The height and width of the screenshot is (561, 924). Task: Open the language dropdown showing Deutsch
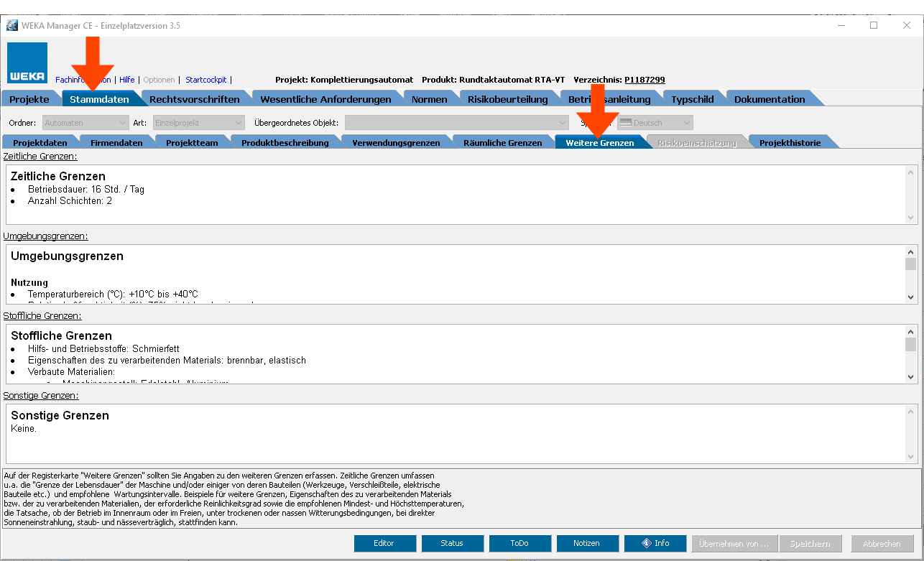click(x=655, y=123)
